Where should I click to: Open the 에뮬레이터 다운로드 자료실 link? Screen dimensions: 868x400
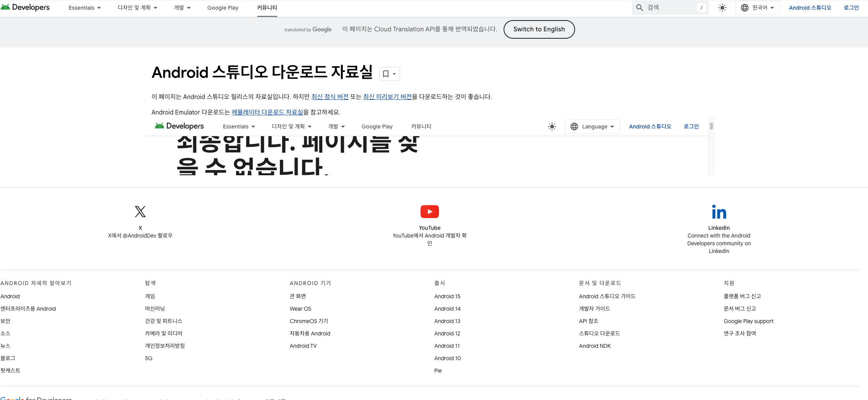pos(267,112)
